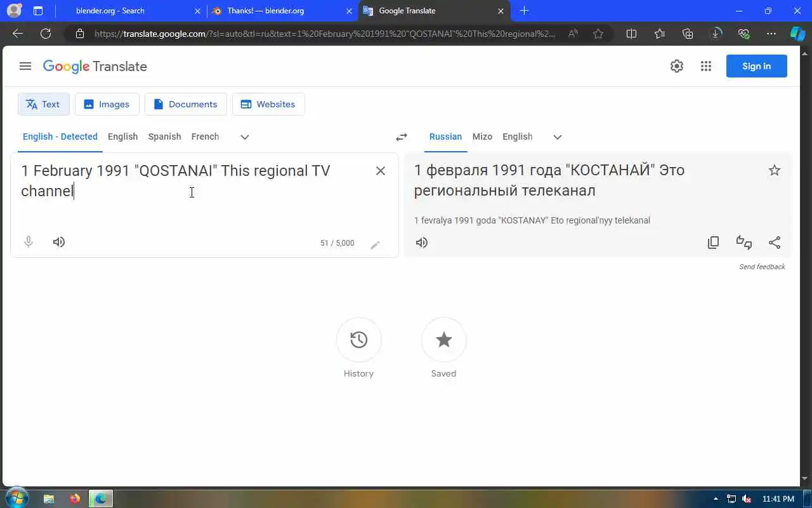Close the Thanks! blender.org tab

tap(349, 11)
